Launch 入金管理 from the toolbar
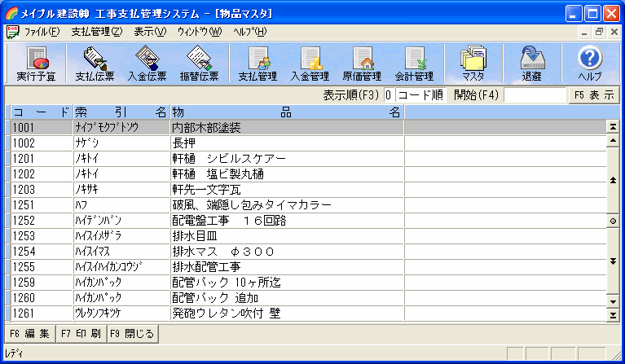Image resolution: width=625 pixels, height=364 pixels. [310, 64]
